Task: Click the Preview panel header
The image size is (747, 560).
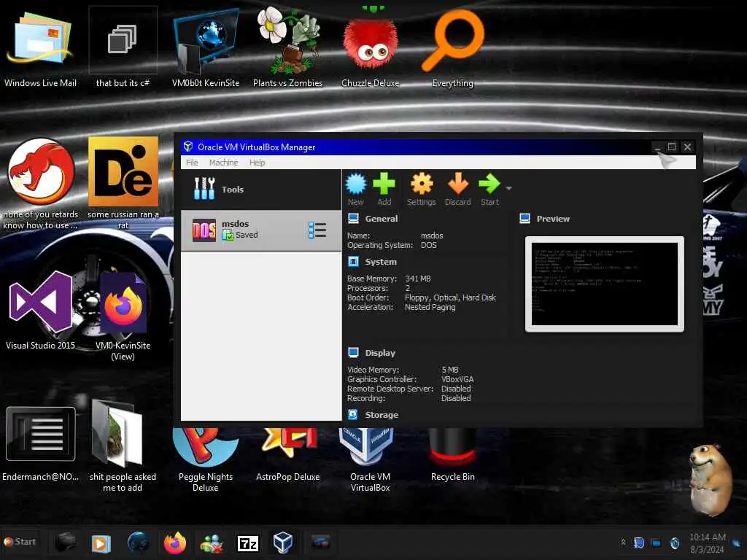Action: 553,219
